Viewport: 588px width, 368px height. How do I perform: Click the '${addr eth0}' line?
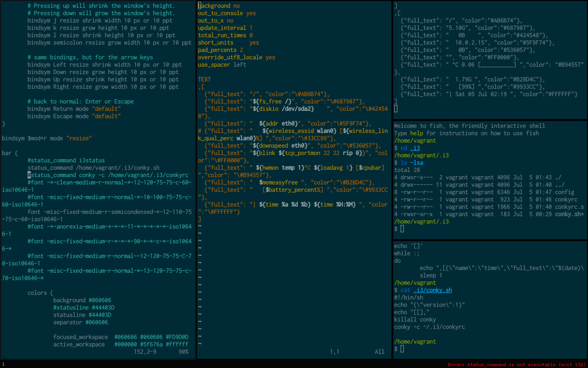(x=288, y=124)
